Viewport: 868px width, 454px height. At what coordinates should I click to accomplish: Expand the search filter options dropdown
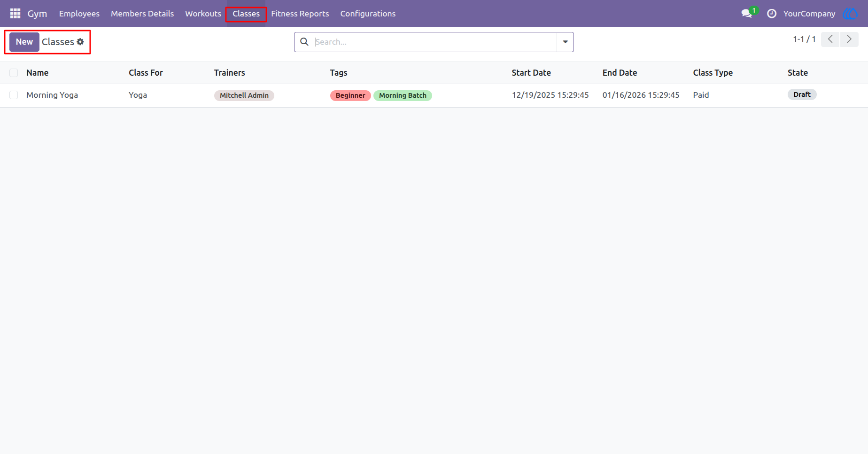click(x=565, y=42)
